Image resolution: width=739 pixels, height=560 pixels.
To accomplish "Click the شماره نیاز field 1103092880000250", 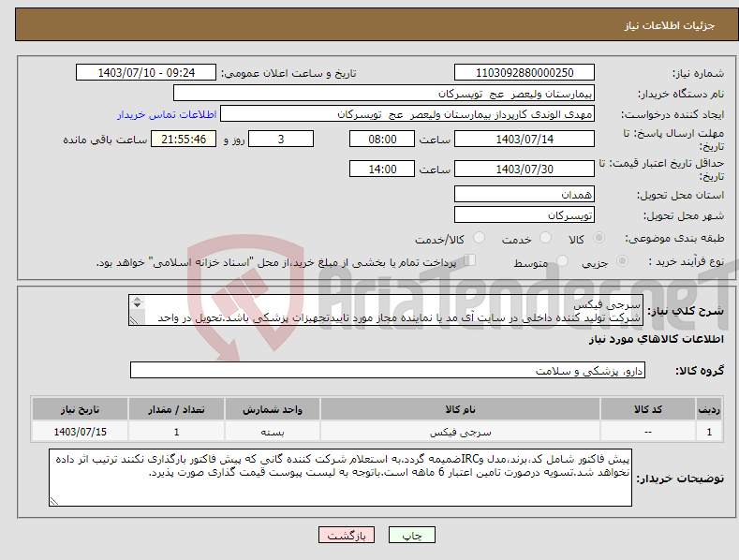I will pos(525,73).
